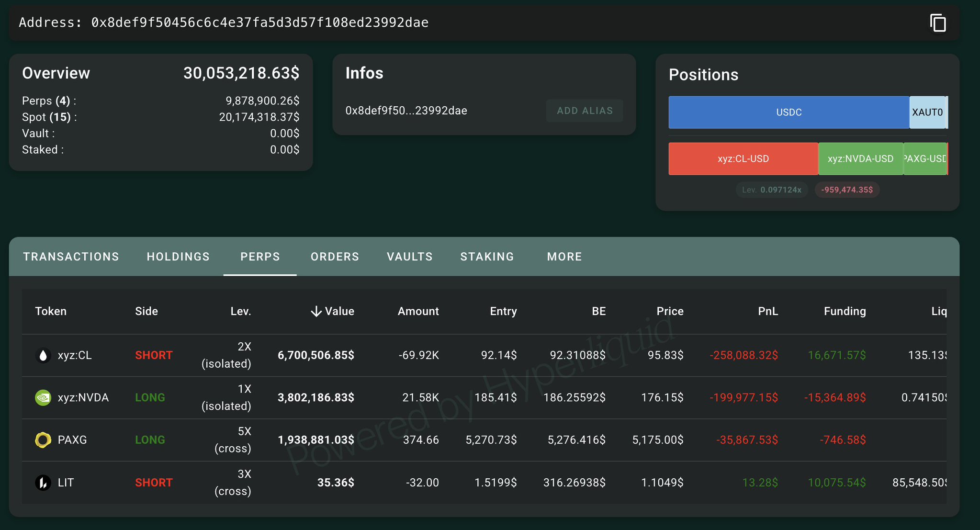This screenshot has height=530, width=980.
Task: Sort the table by the PnL column header
Action: point(768,311)
